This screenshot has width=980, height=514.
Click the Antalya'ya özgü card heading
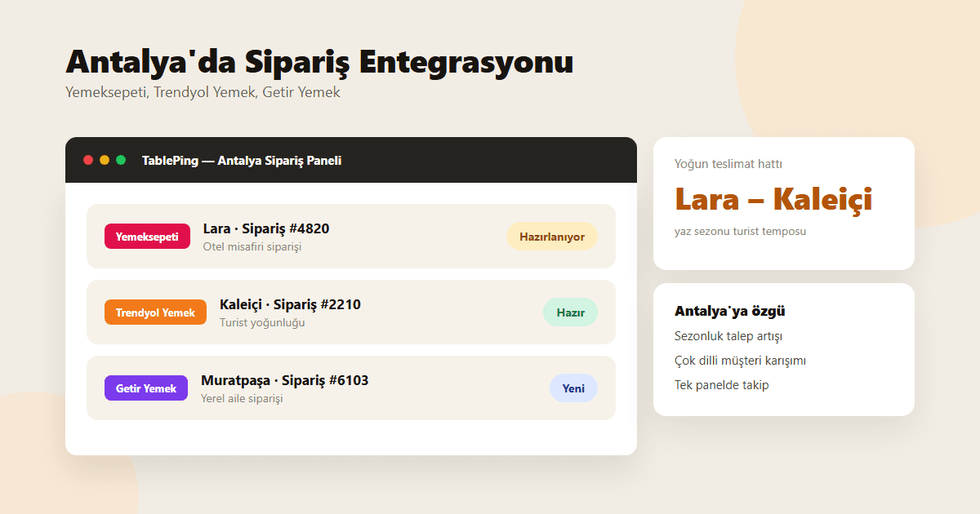730,311
